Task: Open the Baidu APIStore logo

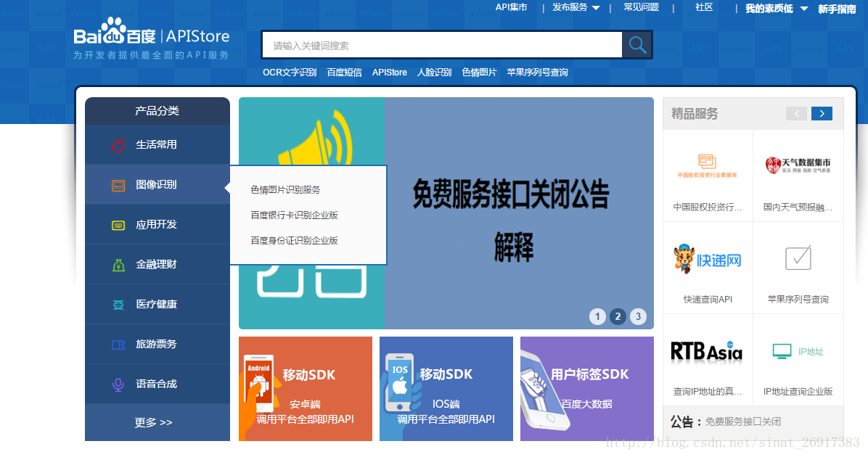Action: [x=152, y=38]
